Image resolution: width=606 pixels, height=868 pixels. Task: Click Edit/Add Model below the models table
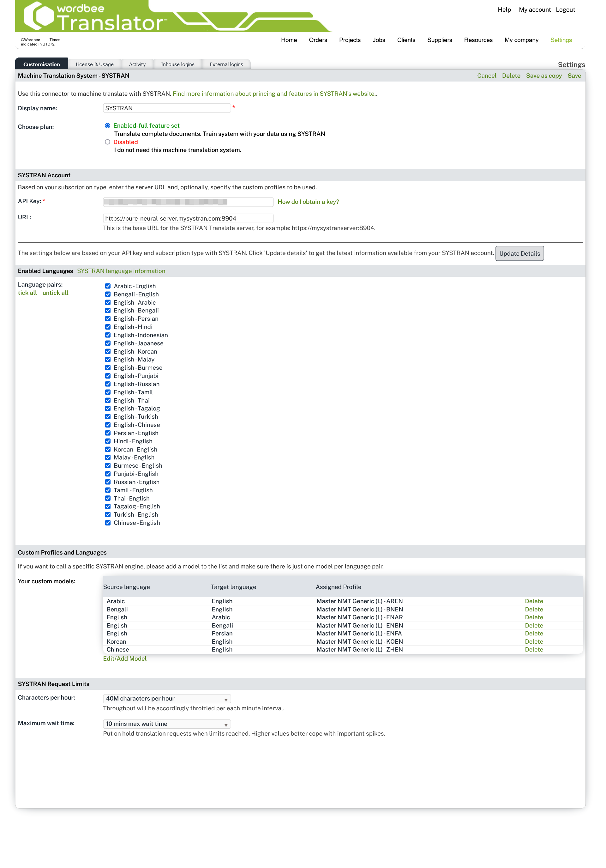(x=125, y=658)
